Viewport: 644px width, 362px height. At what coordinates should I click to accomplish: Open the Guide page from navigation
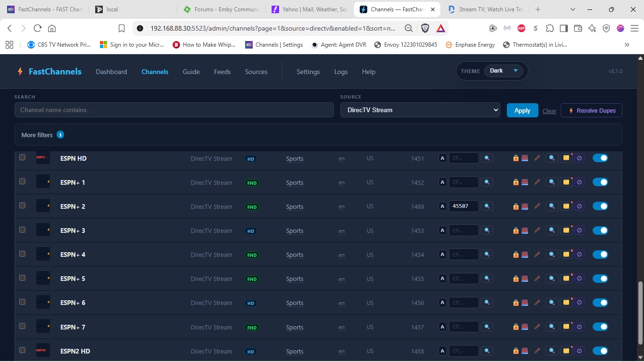191,72
